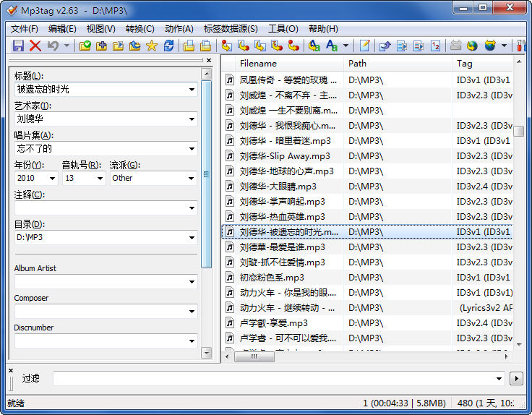Image resolution: width=532 pixels, height=415 pixels.
Task: Refresh the file list view
Action: click(168, 45)
